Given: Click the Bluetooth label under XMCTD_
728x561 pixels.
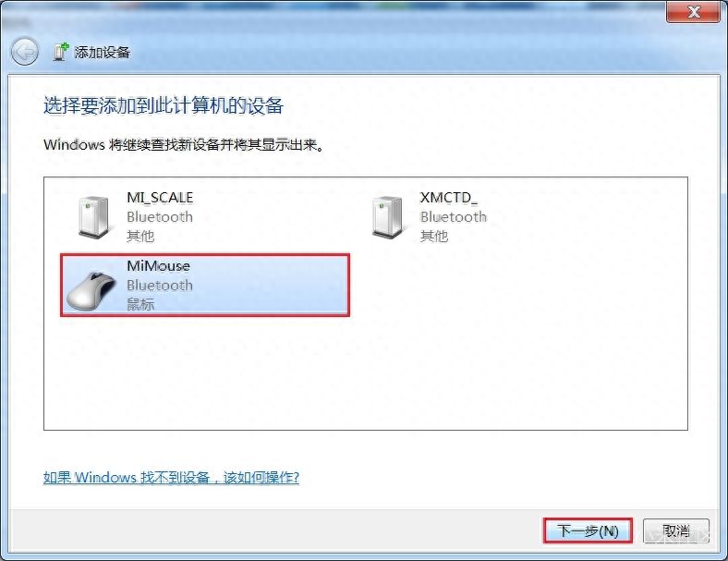Looking at the screenshot, I should click(454, 217).
